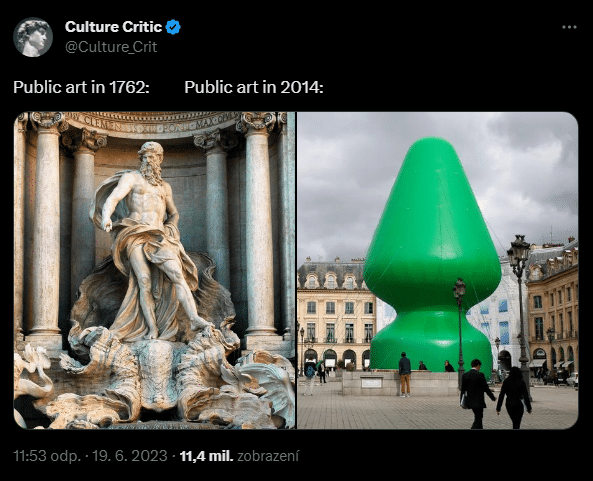Screen dimensions: 593x481
Task: Click the 11:53 odp. timestamp
Action: pos(47,456)
